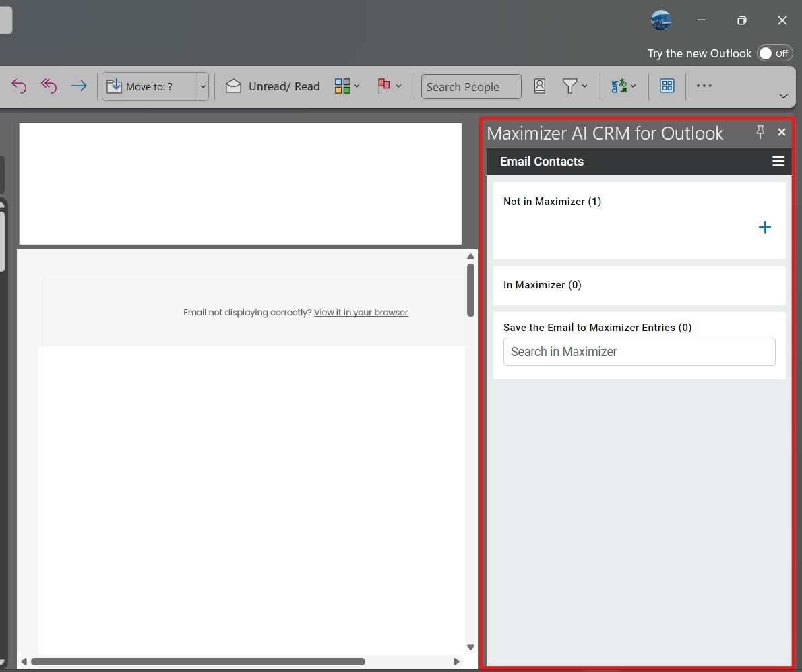Forward the email with the right-arrow icon
802x672 pixels.
(79, 86)
